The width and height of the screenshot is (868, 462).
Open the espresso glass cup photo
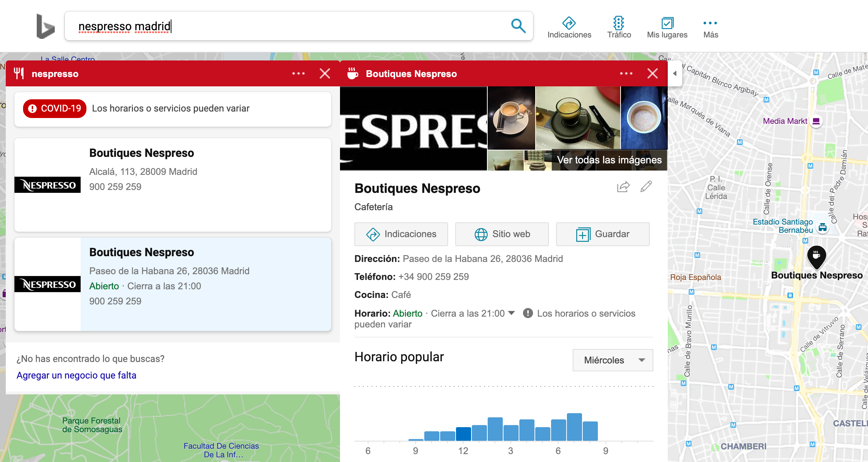[578, 118]
